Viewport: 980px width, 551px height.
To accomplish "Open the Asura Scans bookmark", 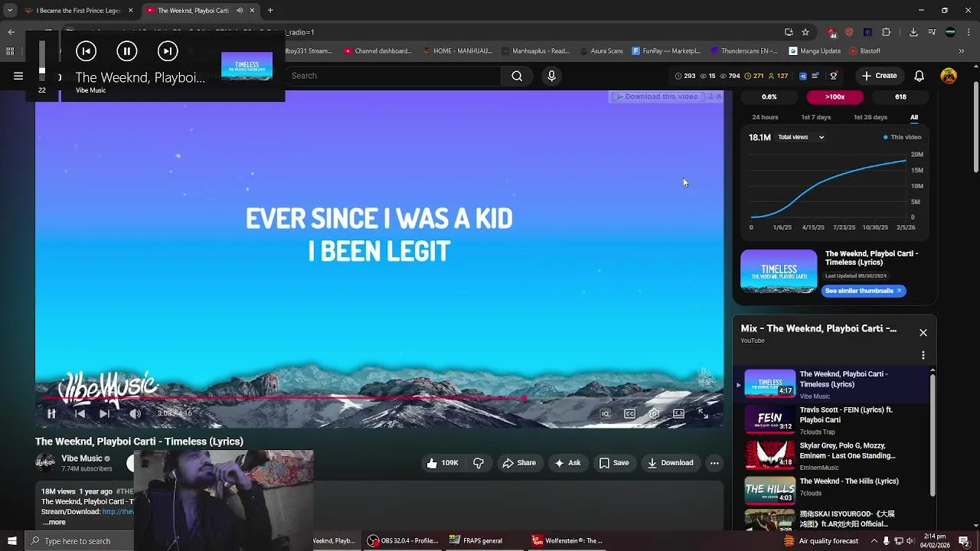I will pos(601,51).
